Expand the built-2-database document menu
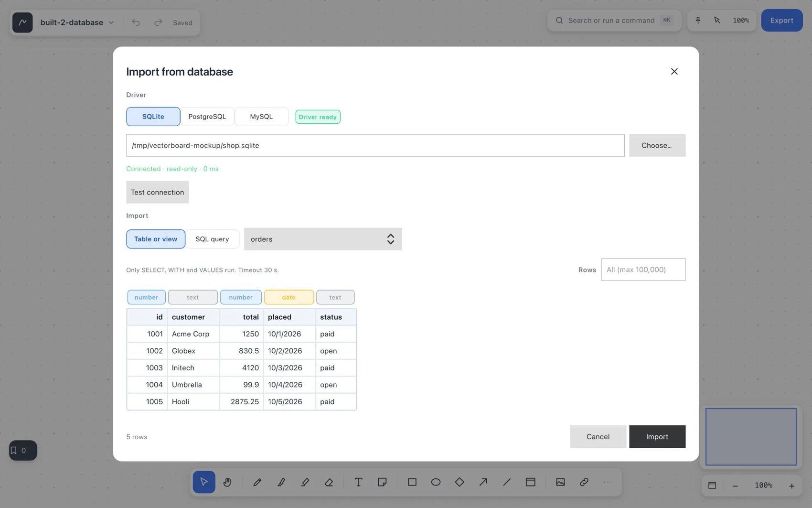Screen dimensions: 812x508 coord(77,22)
